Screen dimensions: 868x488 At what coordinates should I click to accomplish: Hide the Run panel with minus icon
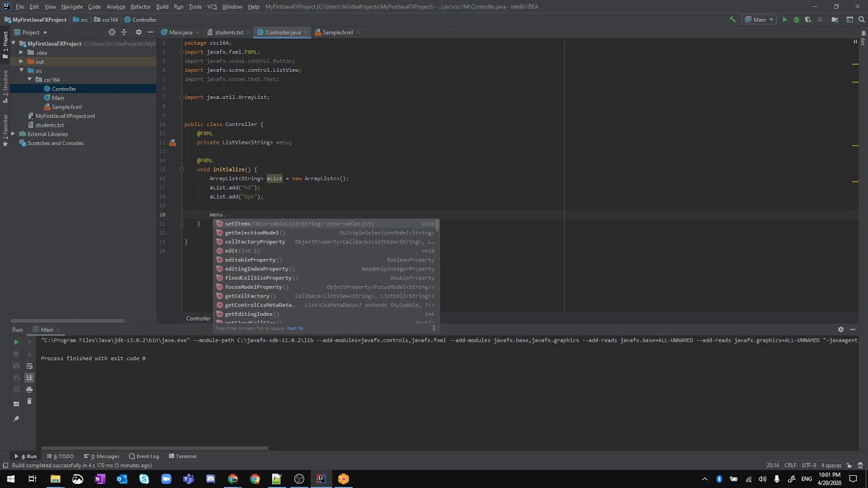coord(852,329)
